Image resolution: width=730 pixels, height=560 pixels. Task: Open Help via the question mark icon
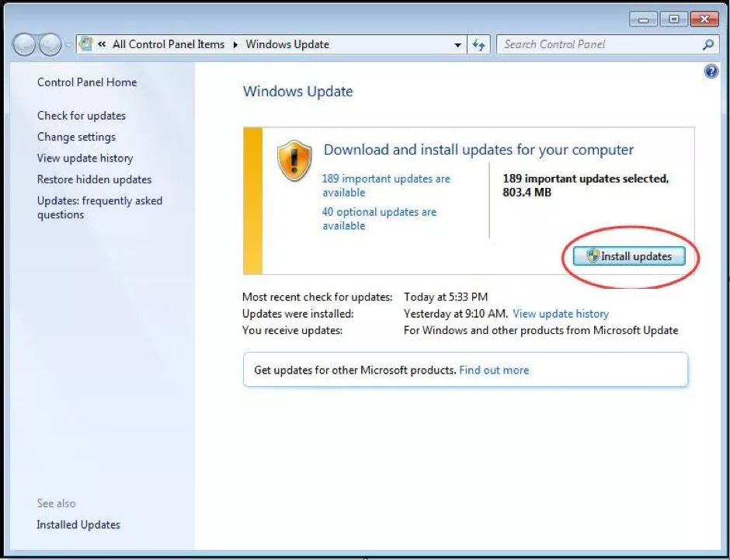pos(711,71)
